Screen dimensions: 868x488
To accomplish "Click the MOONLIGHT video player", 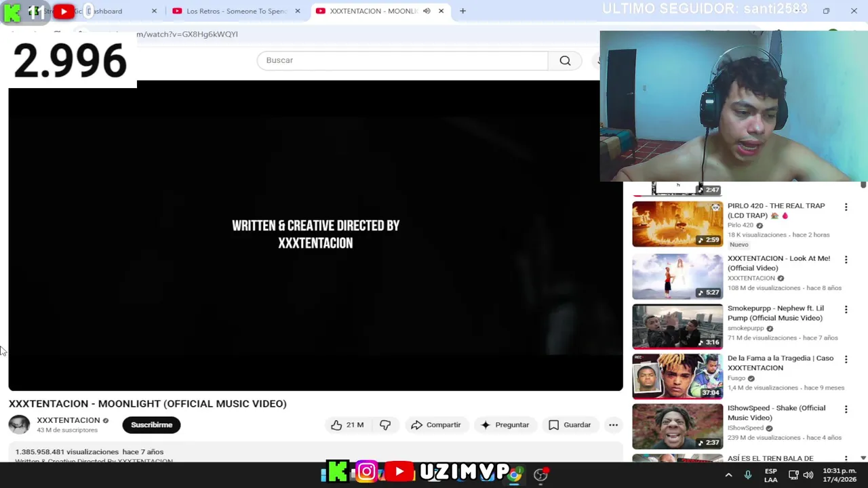I will tap(315, 235).
